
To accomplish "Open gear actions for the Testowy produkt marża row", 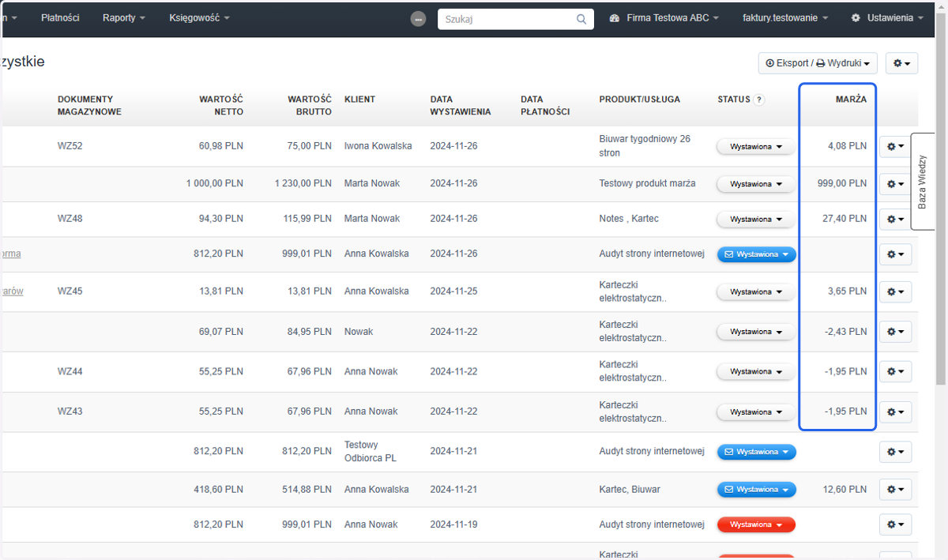I will 896,184.
